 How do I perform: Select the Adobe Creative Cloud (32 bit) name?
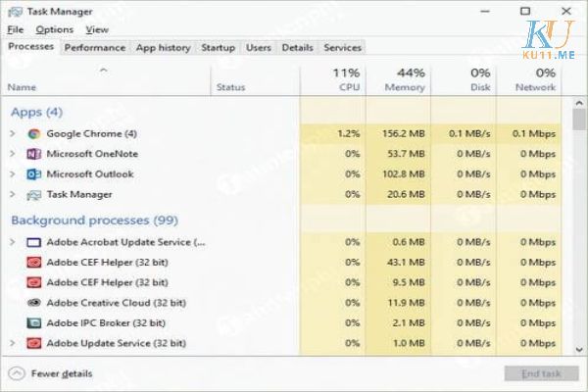point(117,303)
